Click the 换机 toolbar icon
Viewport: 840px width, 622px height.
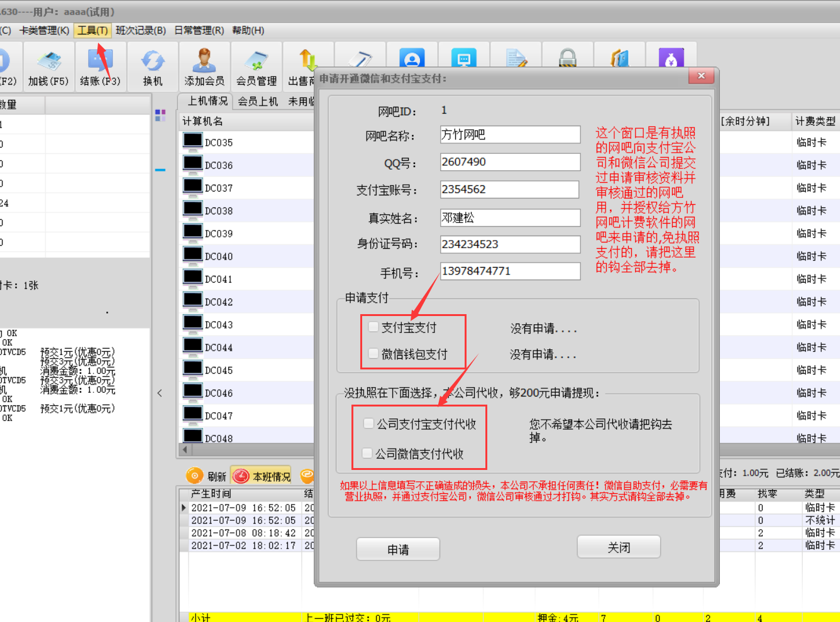[x=152, y=62]
